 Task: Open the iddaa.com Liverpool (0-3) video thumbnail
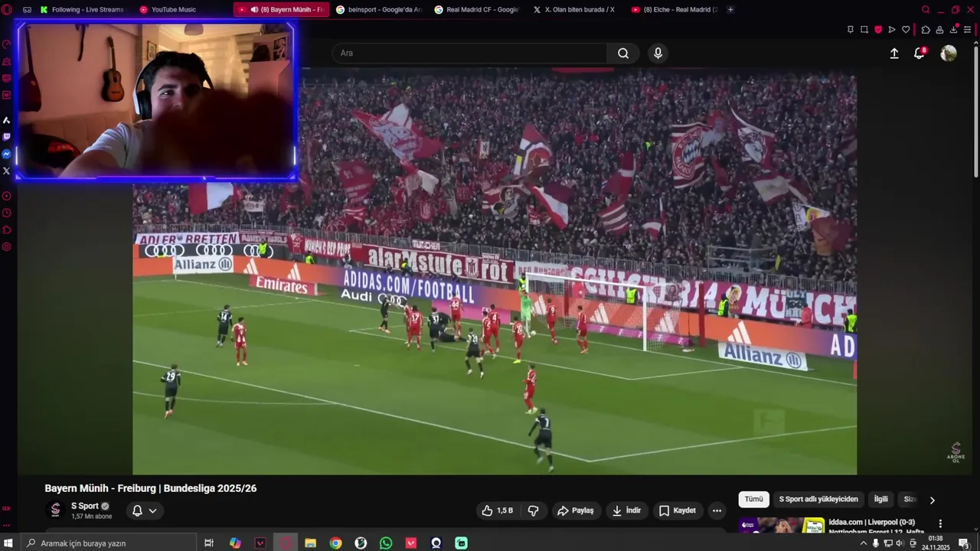pyautogui.click(x=782, y=526)
